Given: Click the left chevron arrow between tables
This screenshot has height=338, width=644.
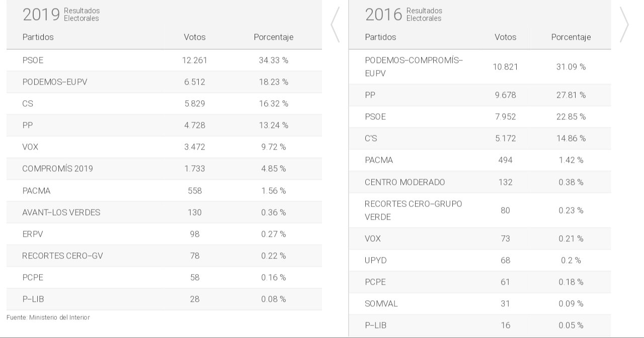Looking at the screenshot, I should (x=335, y=25).
